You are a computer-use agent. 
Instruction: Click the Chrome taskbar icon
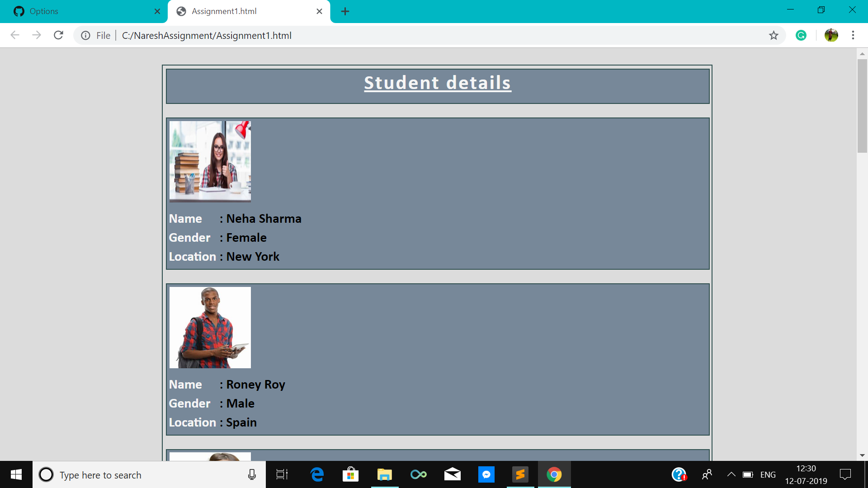click(x=554, y=474)
